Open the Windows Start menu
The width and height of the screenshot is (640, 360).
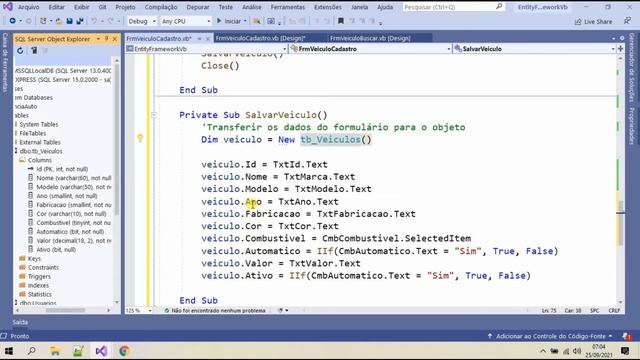point(8,351)
